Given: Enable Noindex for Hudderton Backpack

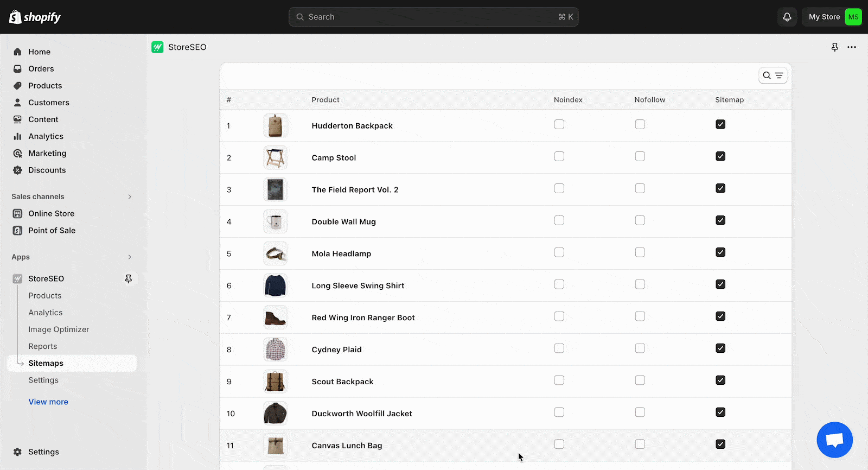Looking at the screenshot, I should pos(559,124).
